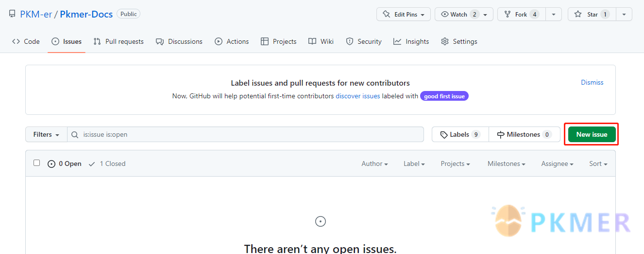Viewport: 644px width, 254px height.
Task: Click the search magnifier icon
Action: click(x=75, y=135)
